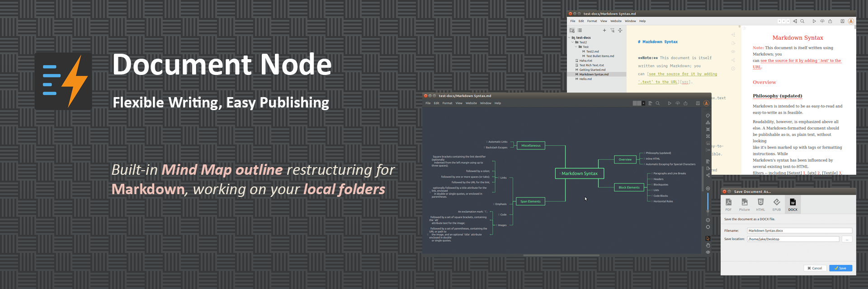Click cloud upload icon in light window toolbar
The width and height of the screenshot is (868, 289).
point(822,21)
